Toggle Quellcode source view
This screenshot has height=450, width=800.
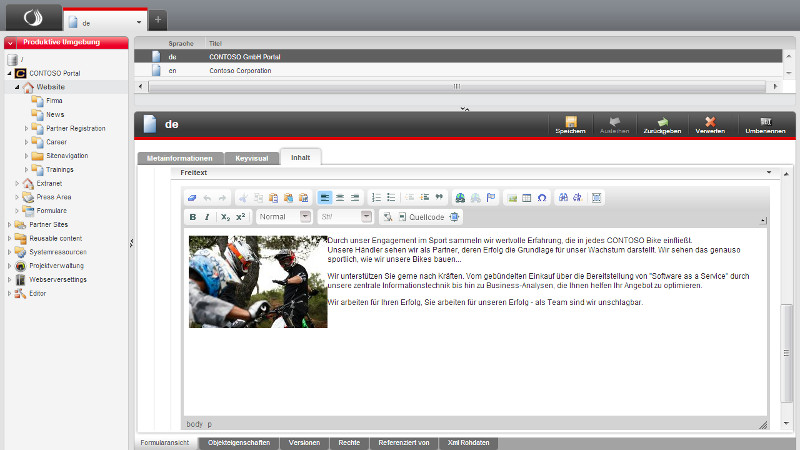[x=420, y=217]
